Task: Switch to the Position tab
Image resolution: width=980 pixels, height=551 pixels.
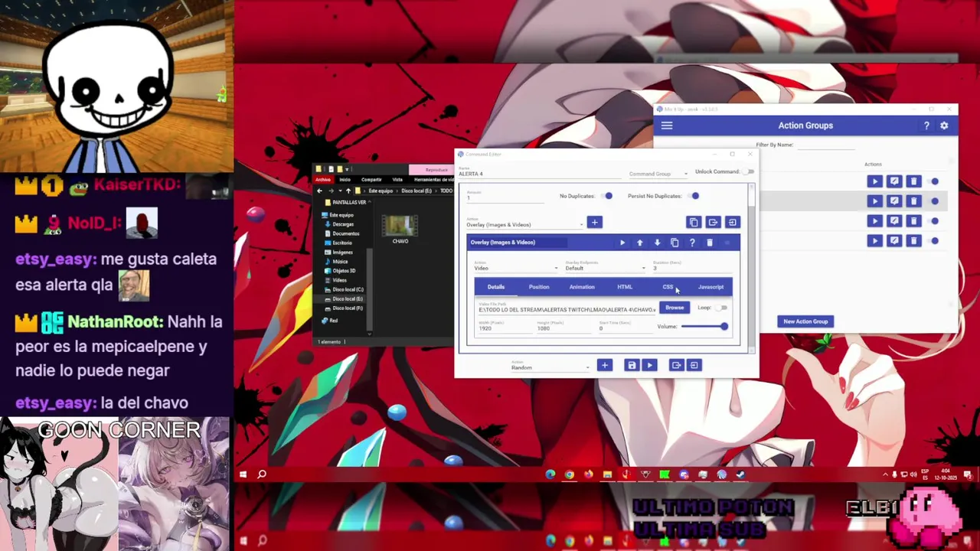Action: [538, 287]
